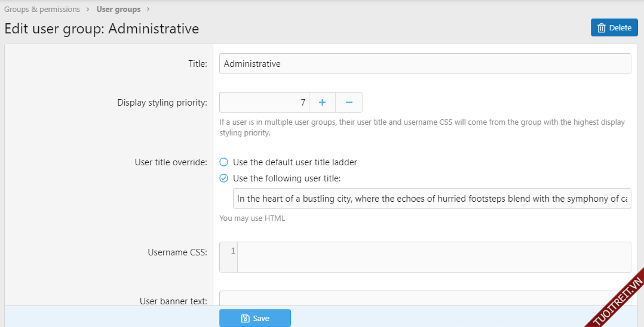Focus the Title field containing Administrative
Viewport: 644px width, 327px height.
425,64
